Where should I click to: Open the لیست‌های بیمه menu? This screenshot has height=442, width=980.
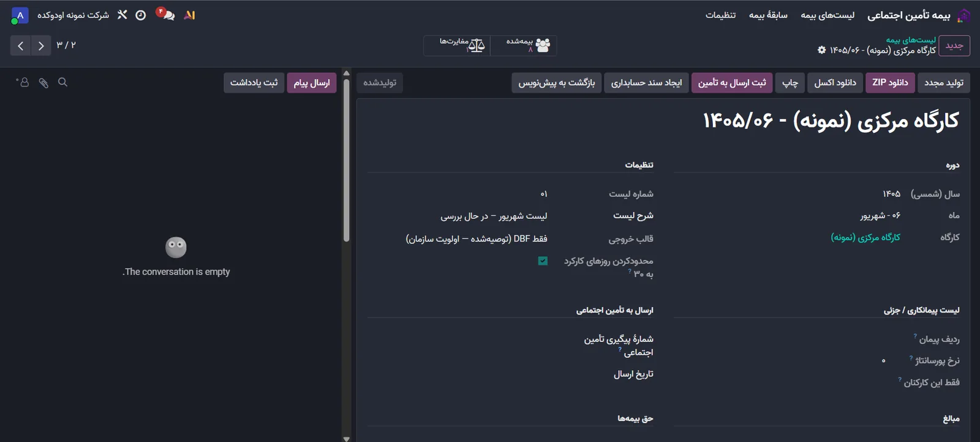coord(827,15)
